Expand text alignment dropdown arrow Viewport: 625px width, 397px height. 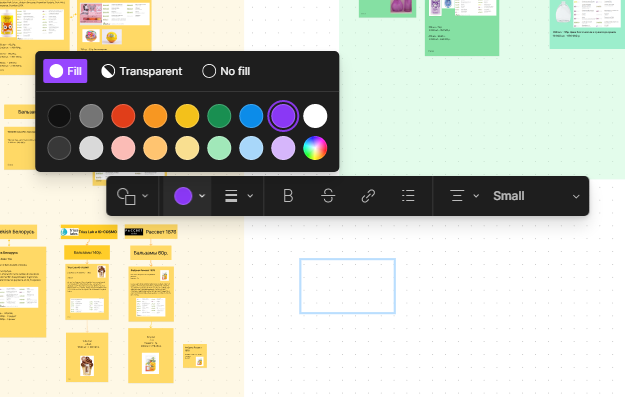point(476,196)
